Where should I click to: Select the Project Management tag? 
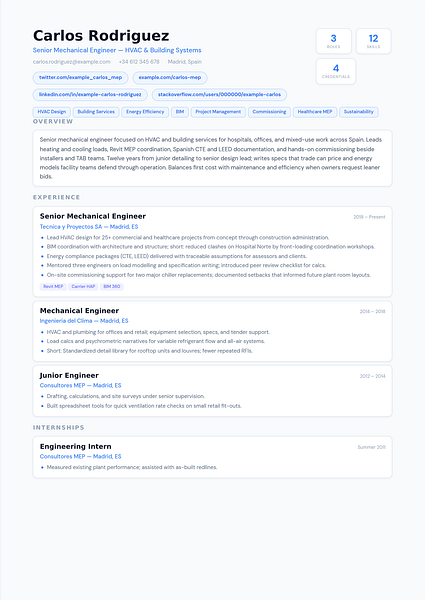point(218,112)
